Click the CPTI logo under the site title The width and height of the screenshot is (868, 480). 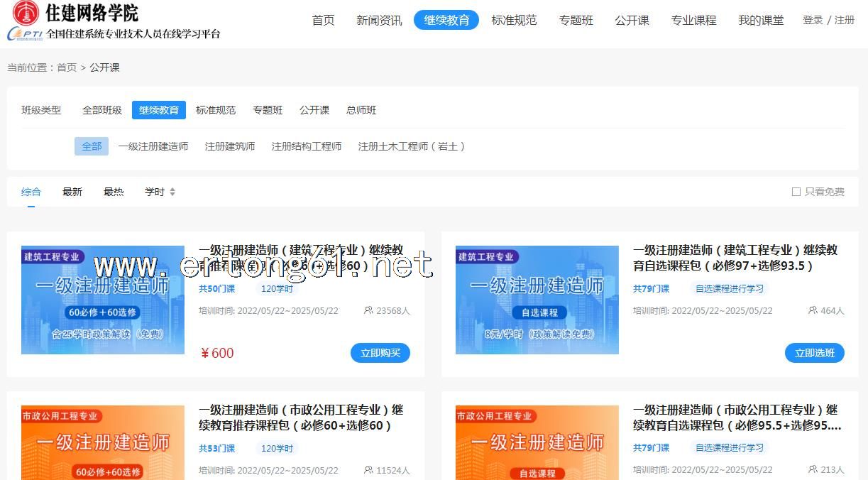(25, 34)
